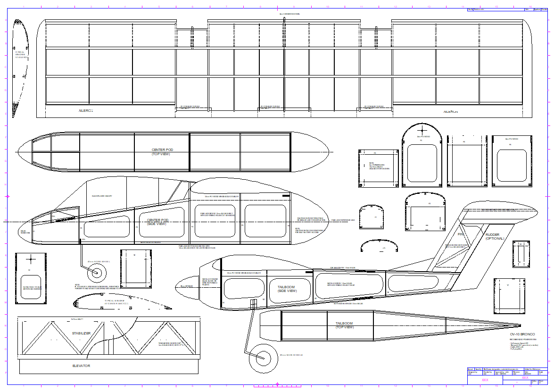
Task: Select the TAILBOOM (TOP VIEW) label
Action: 344,325
